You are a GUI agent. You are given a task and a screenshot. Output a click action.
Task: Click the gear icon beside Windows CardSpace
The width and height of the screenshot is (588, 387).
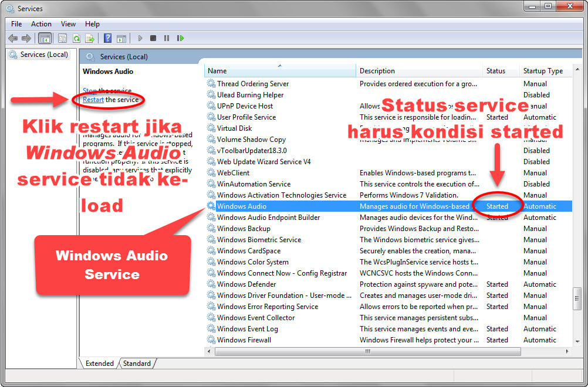tap(211, 250)
